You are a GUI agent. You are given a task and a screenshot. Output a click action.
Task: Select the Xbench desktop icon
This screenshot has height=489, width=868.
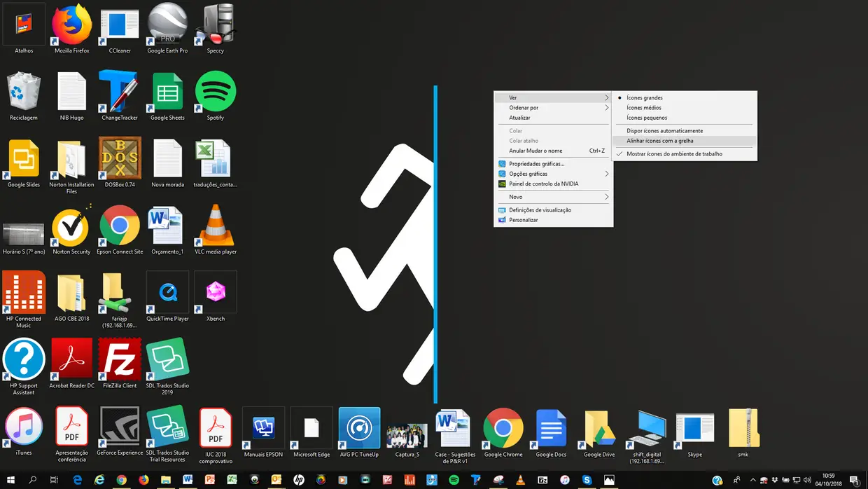pyautogui.click(x=216, y=297)
